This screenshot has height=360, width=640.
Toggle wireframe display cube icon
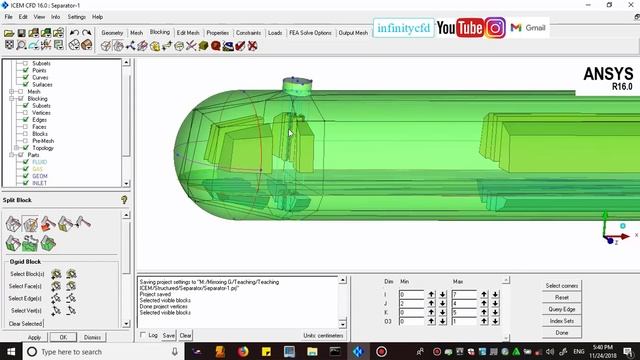(x=74, y=45)
